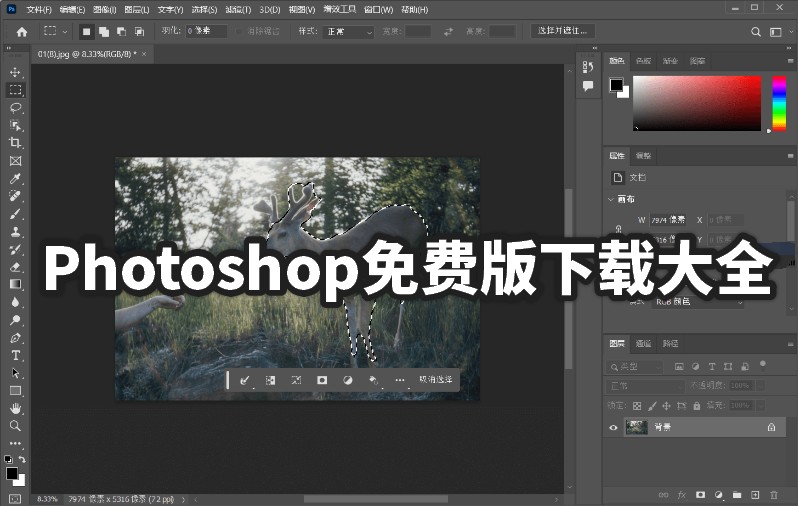The height and width of the screenshot is (506, 798).
Task: Choose Intersect with Selection mode
Action: point(139,32)
